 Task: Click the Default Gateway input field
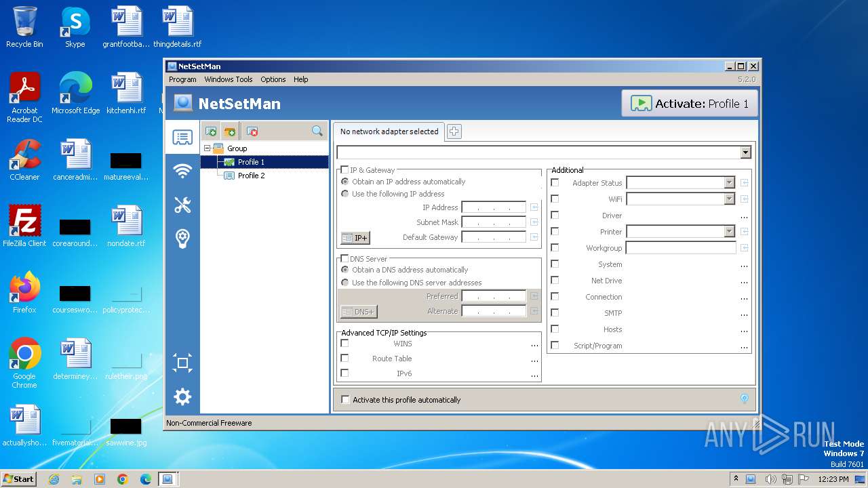point(494,237)
